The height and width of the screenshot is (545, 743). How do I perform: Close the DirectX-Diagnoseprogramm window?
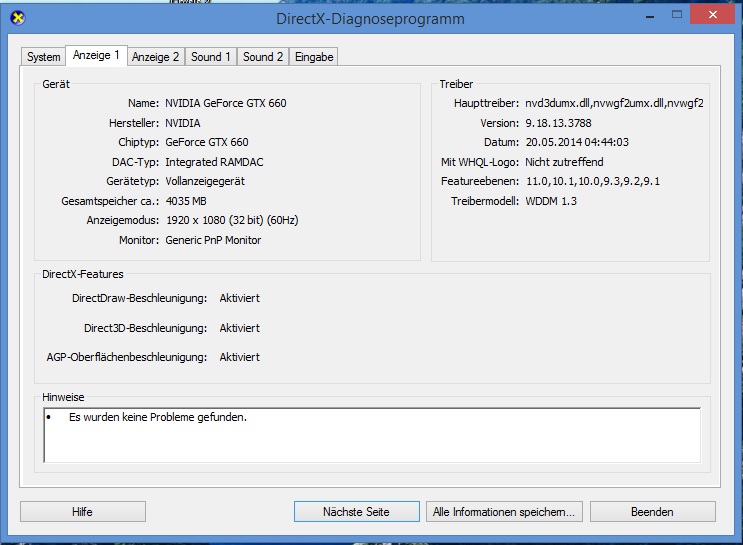point(712,14)
